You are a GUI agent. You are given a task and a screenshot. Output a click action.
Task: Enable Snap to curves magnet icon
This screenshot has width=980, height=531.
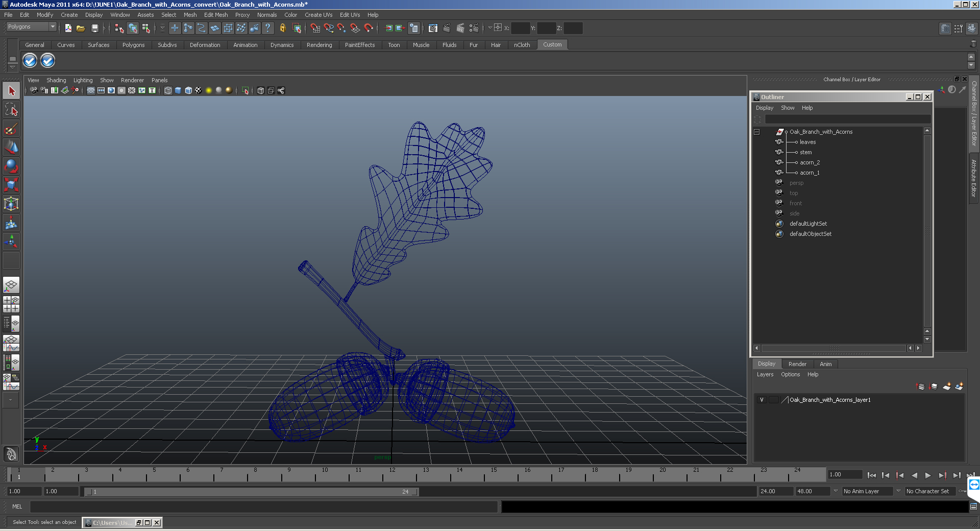pyautogui.click(x=329, y=28)
